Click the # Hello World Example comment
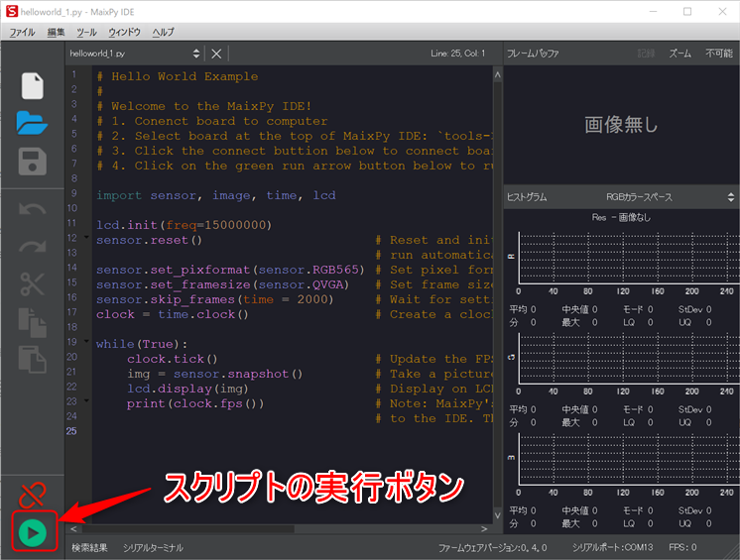740x560 pixels. click(x=178, y=76)
